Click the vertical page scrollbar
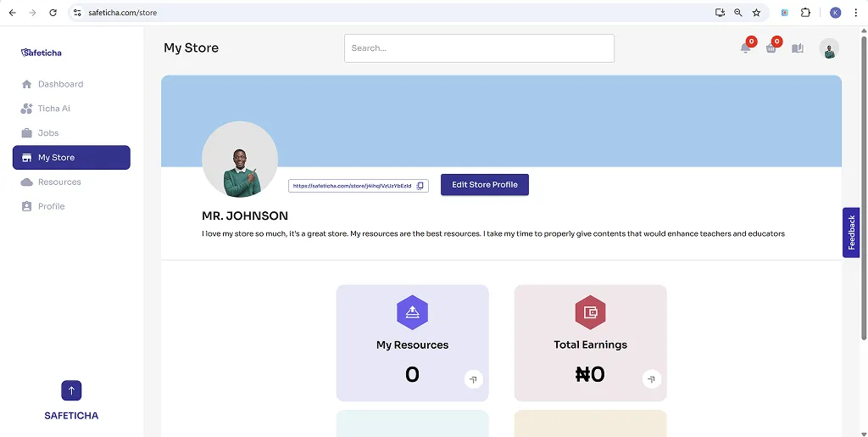The height and width of the screenshot is (437, 868). click(864, 188)
